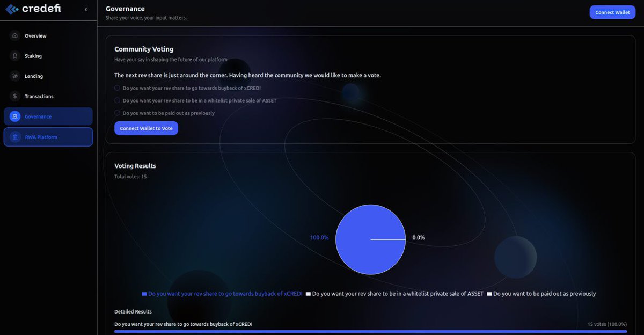Click the Credefi logo icon
The width and height of the screenshot is (644, 335).
(x=12, y=9)
